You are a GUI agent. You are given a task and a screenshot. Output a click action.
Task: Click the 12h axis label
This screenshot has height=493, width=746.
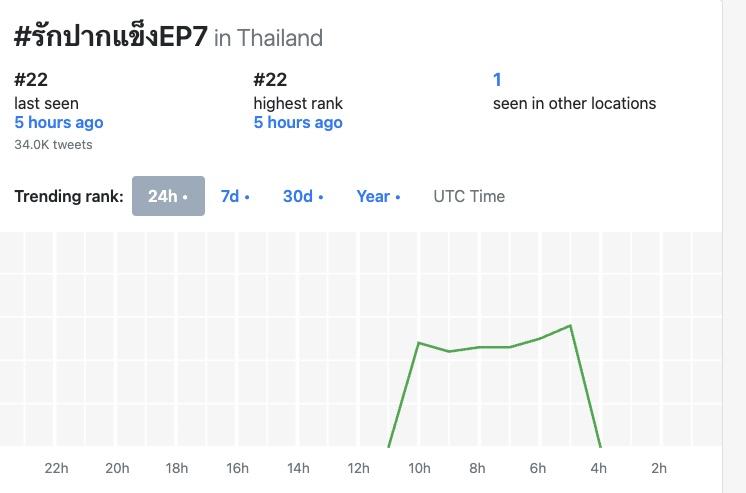coord(358,468)
